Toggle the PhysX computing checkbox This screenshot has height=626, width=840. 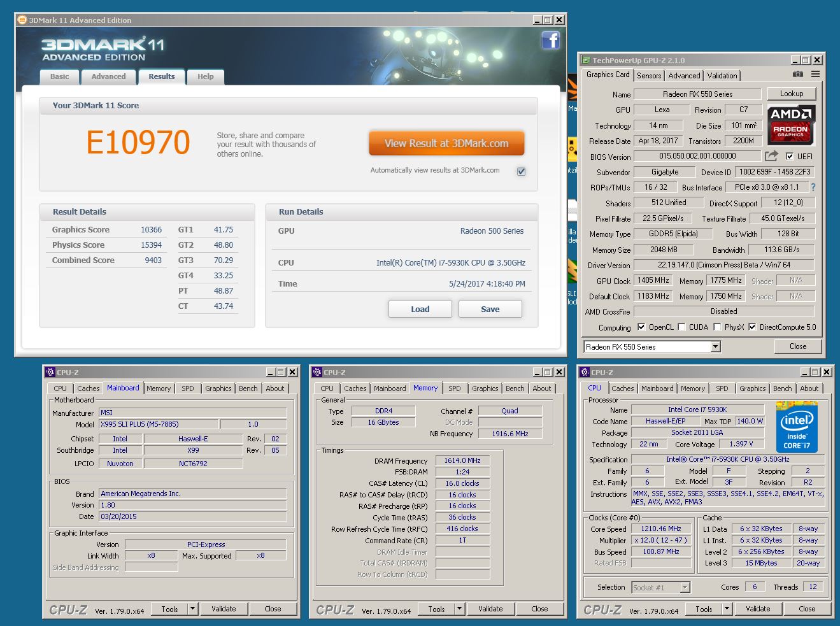tap(717, 327)
